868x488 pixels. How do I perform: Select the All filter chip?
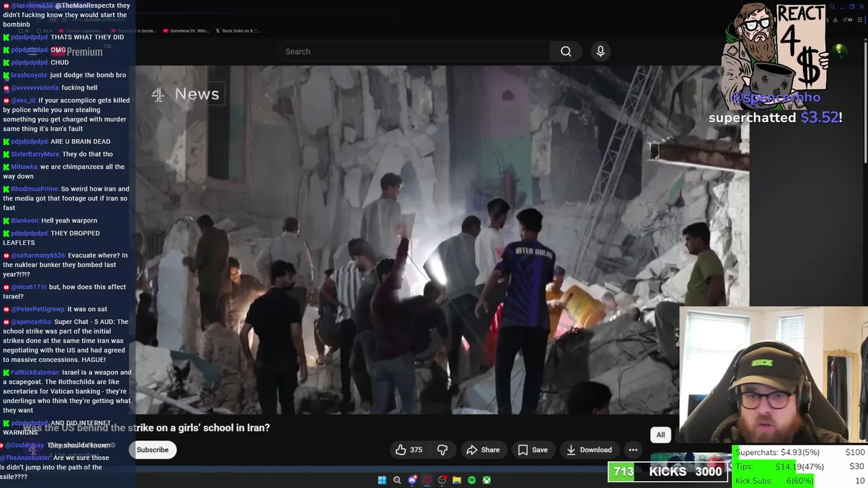[x=660, y=435]
